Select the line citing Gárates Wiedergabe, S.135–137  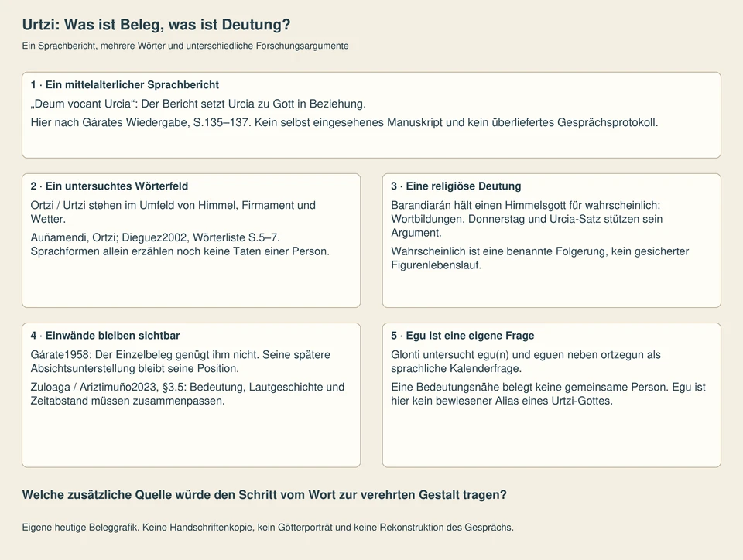point(344,123)
